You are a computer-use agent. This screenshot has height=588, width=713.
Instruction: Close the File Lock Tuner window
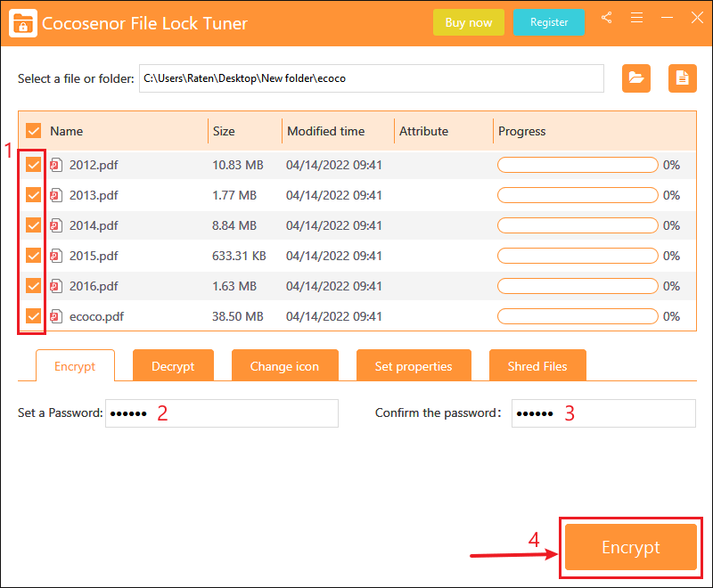(x=697, y=18)
